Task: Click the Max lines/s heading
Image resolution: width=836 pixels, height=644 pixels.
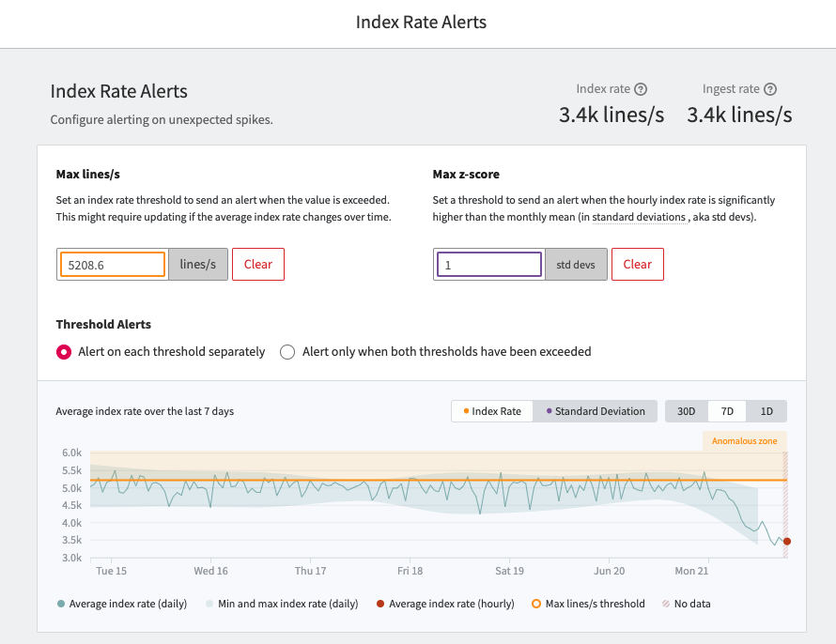Action: pyautogui.click(x=88, y=175)
